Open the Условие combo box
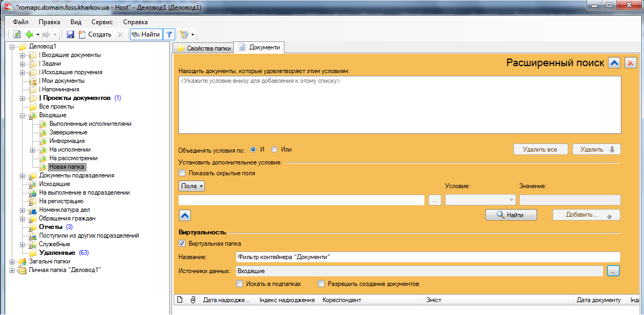This screenshot has width=644, height=315. (x=479, y=199)
